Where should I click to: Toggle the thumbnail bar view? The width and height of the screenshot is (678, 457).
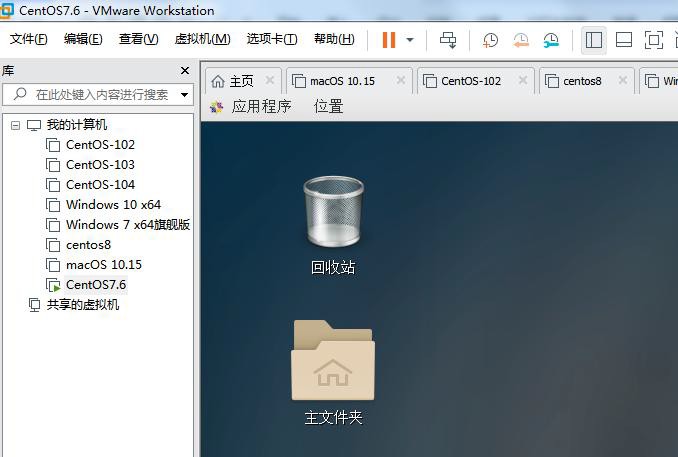[x=623, y=40]
